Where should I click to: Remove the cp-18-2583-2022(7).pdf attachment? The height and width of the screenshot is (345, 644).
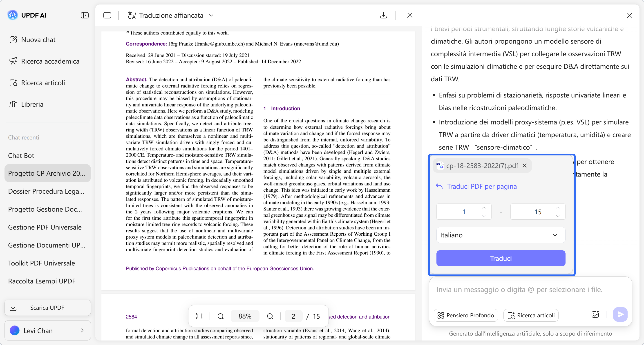525,166
